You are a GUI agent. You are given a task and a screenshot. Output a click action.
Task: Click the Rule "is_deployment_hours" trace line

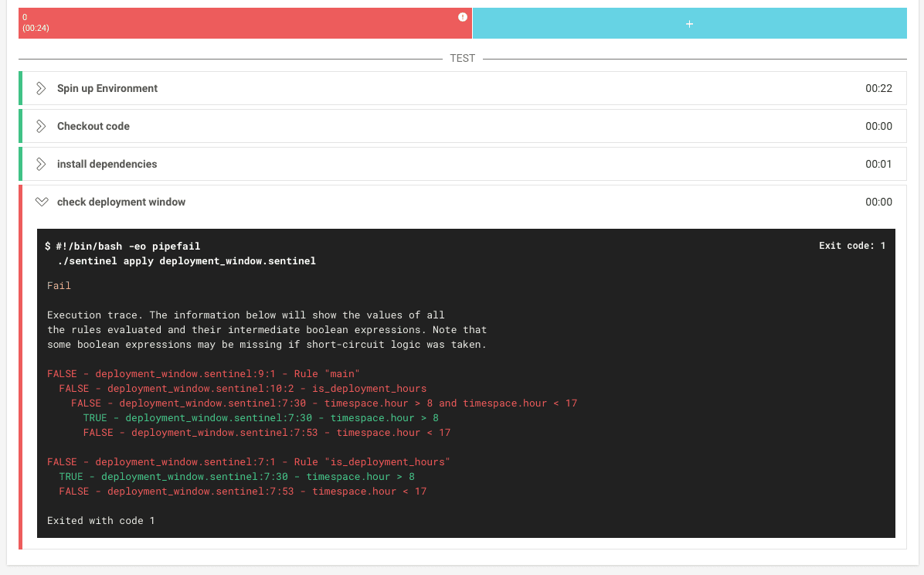[248, 461]
